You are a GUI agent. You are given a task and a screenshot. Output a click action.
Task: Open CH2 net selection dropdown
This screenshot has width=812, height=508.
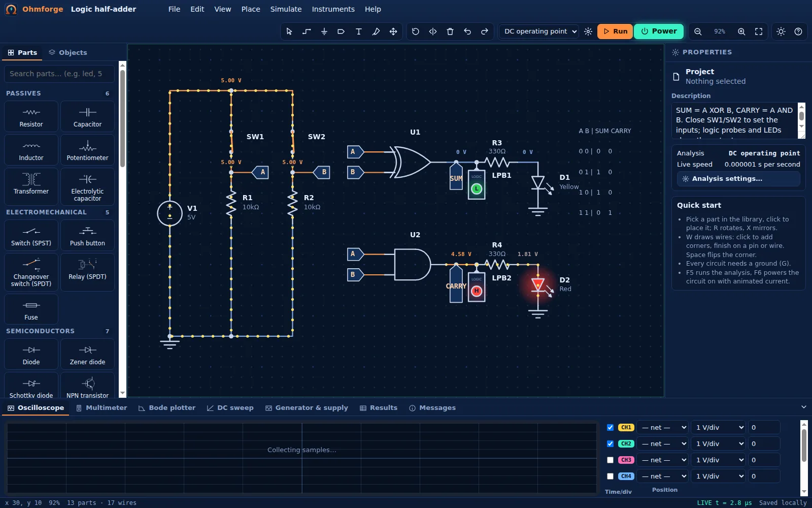tap(663, 444)
